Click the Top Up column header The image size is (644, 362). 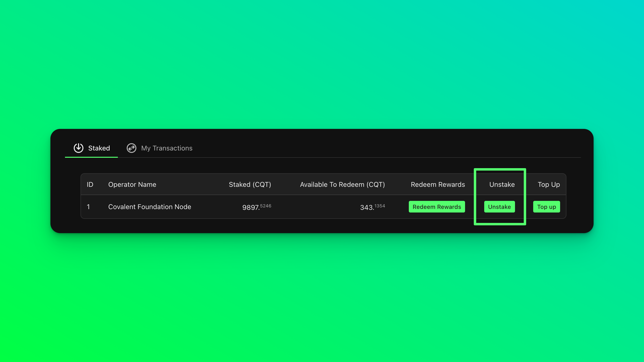[x=549, y=184]
